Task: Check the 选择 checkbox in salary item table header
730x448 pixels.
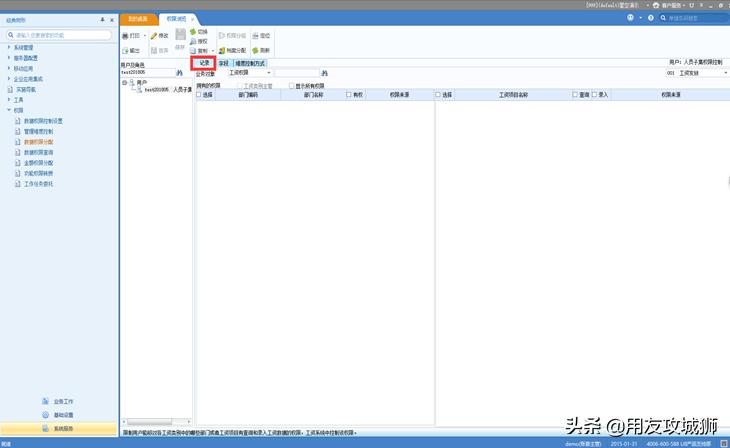Action: 438,95
